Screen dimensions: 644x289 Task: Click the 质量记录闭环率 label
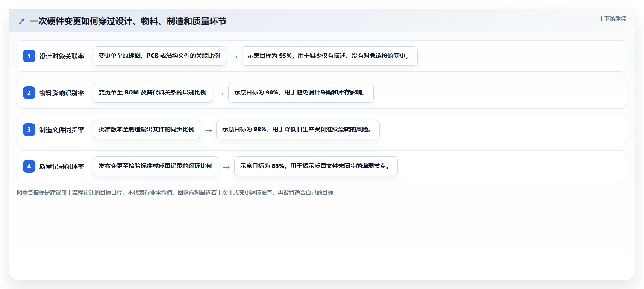coord(62,166)
